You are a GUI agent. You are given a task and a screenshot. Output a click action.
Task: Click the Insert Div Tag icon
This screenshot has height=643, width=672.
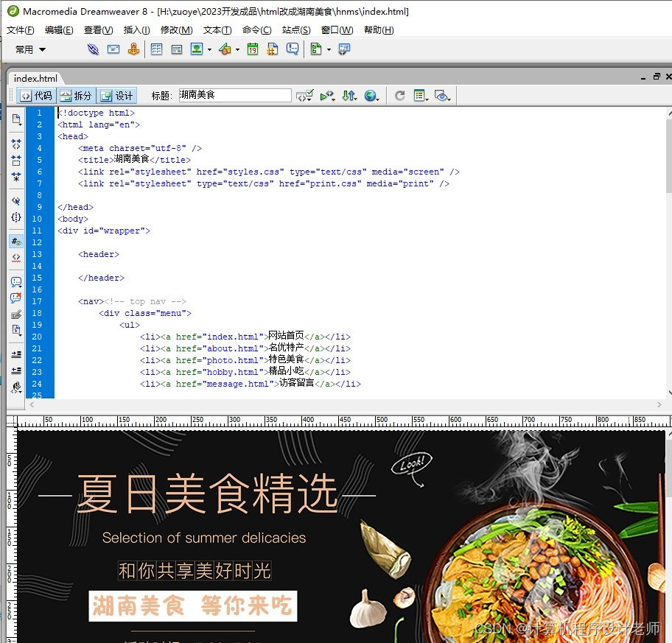click(x=177, y=49)
